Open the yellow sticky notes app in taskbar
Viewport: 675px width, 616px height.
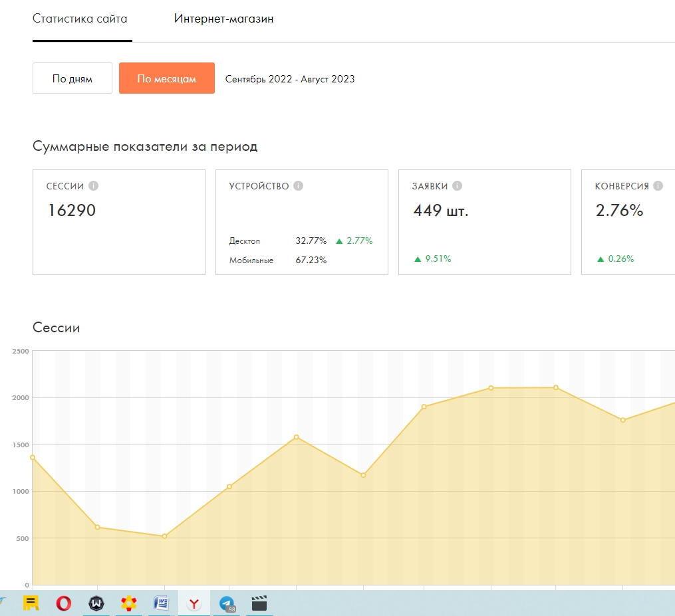31,603
